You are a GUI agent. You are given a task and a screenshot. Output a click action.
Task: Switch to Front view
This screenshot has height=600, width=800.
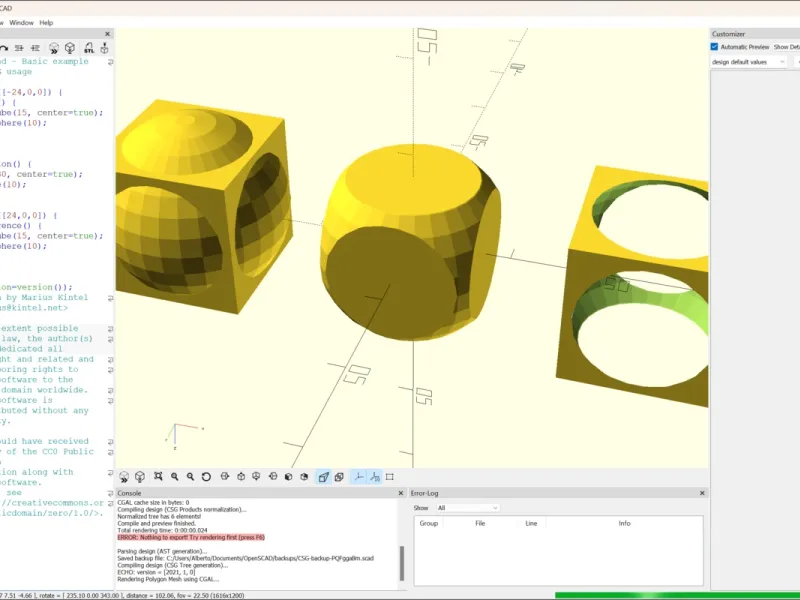tap(288, 476)
